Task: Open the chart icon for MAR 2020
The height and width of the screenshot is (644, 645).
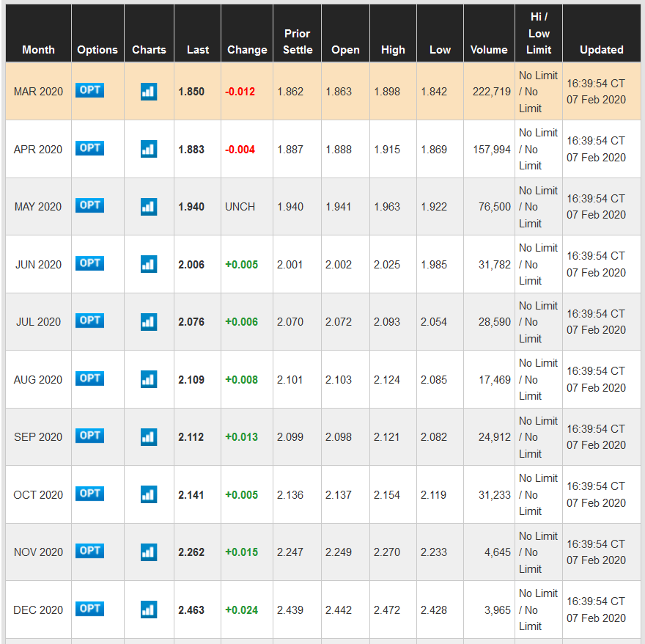Action: 149,92
